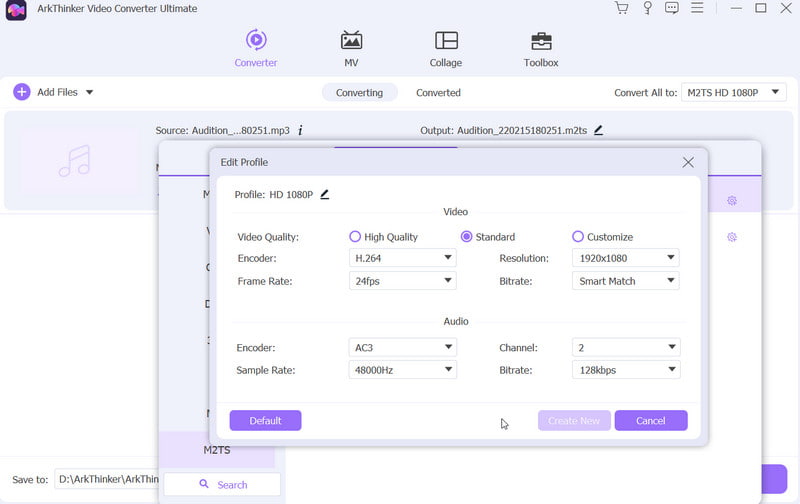Close the Edit Profile dialog
The image size is (800, 504).
coord(688,162)
